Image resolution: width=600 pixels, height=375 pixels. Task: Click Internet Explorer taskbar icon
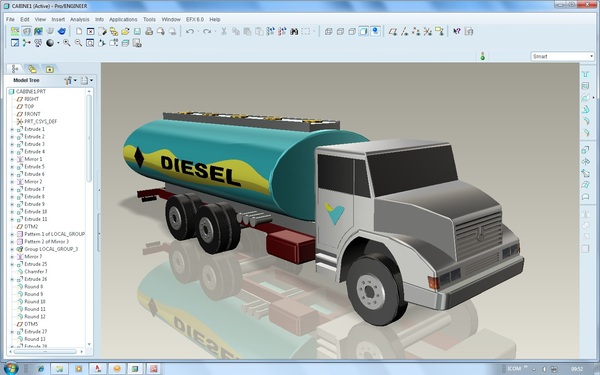coord(40,369)
